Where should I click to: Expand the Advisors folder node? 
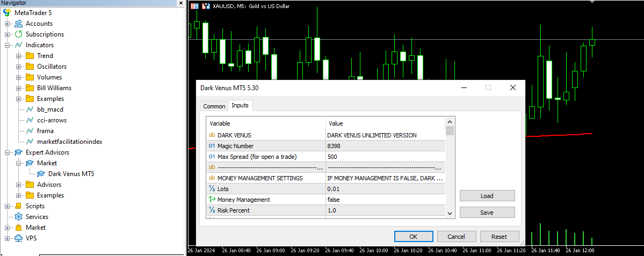(x=18, y=185)
